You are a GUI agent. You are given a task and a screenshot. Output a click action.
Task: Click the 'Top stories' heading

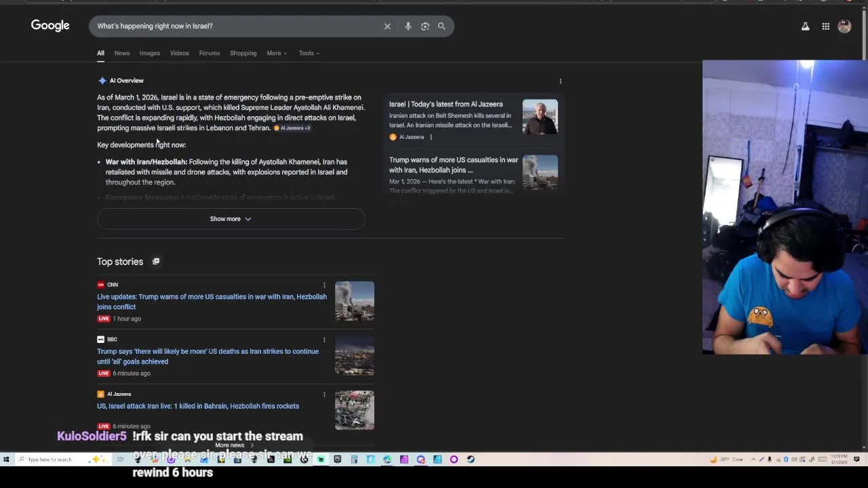pos(120,262)
